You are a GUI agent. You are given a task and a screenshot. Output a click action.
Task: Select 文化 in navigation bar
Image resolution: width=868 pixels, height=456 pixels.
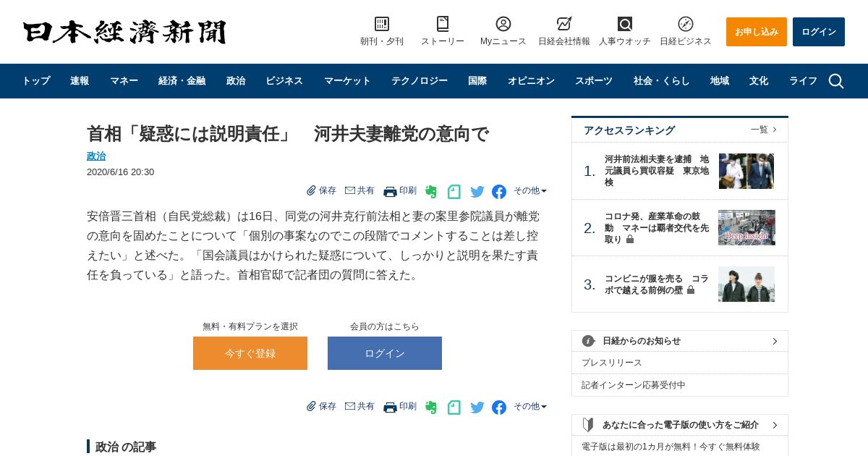759,81
